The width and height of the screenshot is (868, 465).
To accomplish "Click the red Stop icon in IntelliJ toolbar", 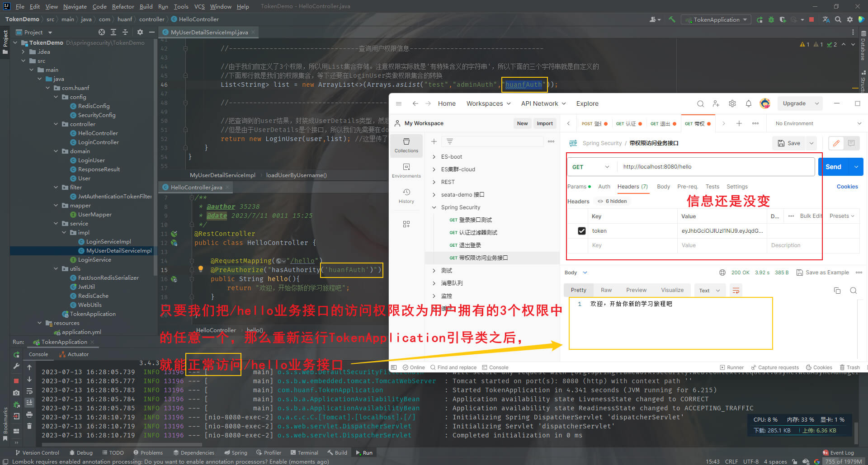I will coord(811,19).
